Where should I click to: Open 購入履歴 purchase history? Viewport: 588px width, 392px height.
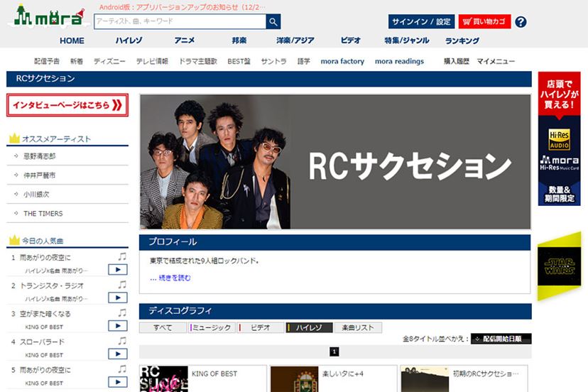(x=457, y=61)
